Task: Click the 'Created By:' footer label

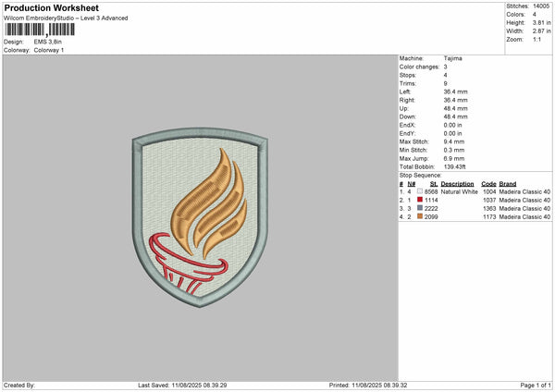Action: click(19, 386)
